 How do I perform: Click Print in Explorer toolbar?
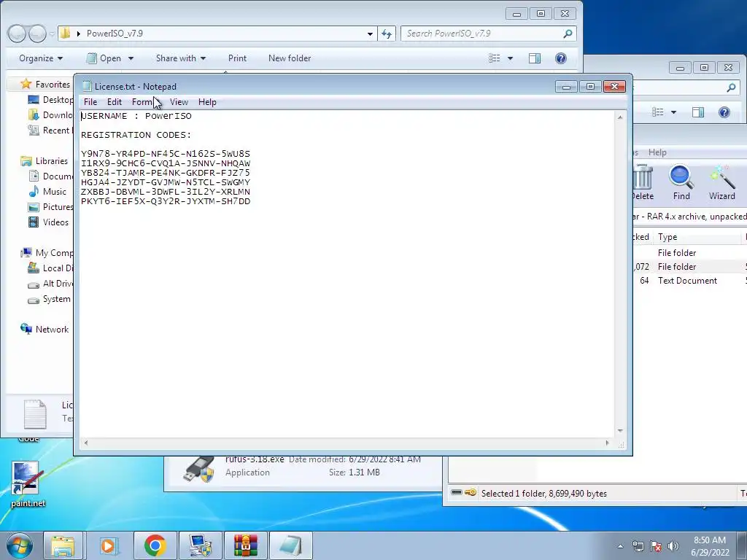click(x=237, y=58)
